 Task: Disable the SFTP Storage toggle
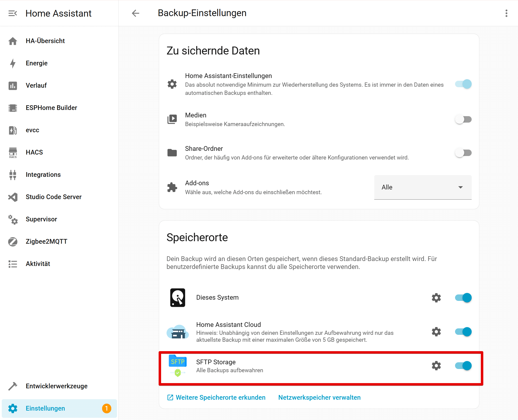463,366
